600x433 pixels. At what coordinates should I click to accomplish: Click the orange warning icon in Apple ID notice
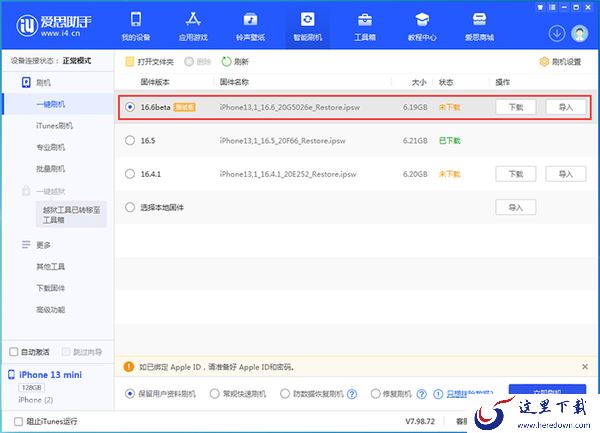point(129,367)
